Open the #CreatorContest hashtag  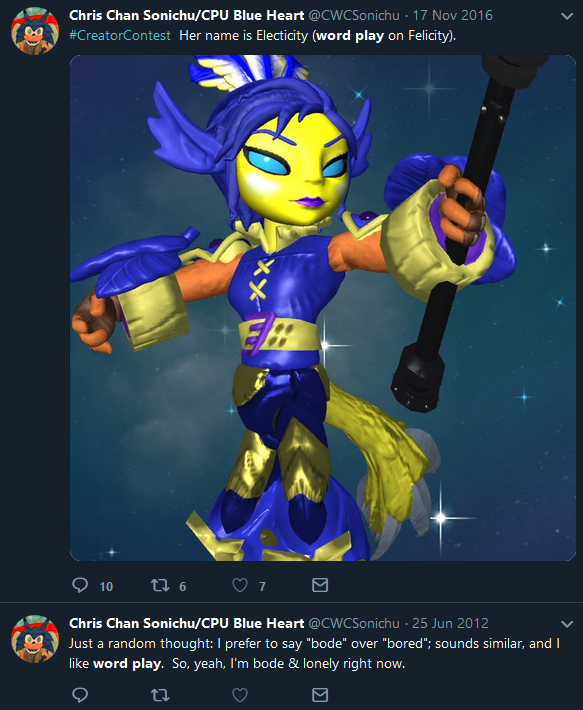point(119,35)
